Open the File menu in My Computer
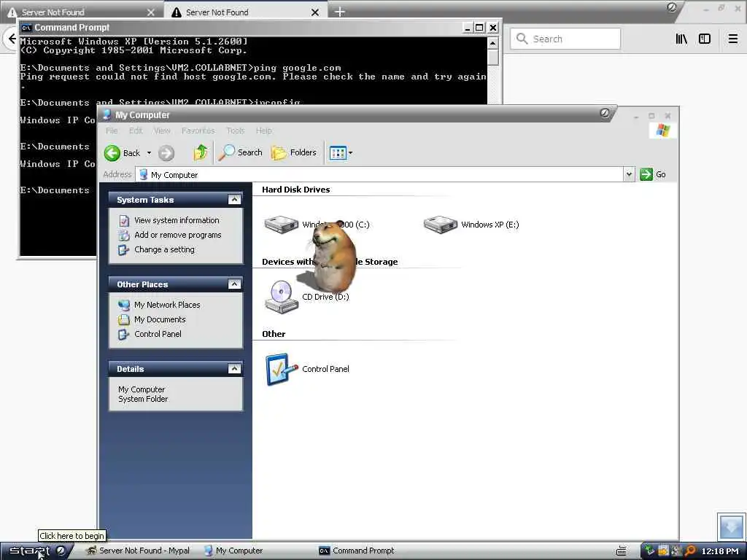This screenshot has width=747, height=560. tap(112, 131)
